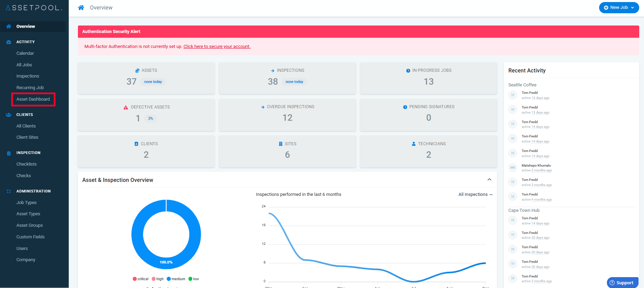Open the New Job dropdown
The image size is (644, 288).
619,7
